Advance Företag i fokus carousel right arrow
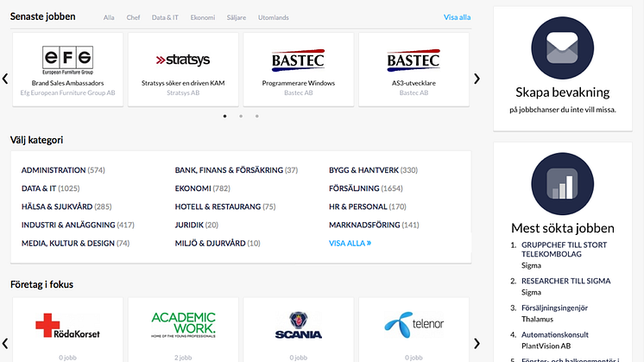The height and width of the screenshot is (362, 644). pyautogui.click(x=477, y=343)
